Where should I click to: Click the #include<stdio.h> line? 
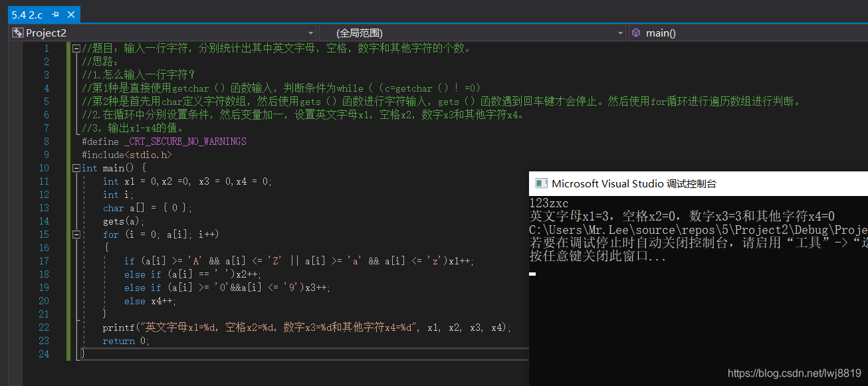point(127,155)
